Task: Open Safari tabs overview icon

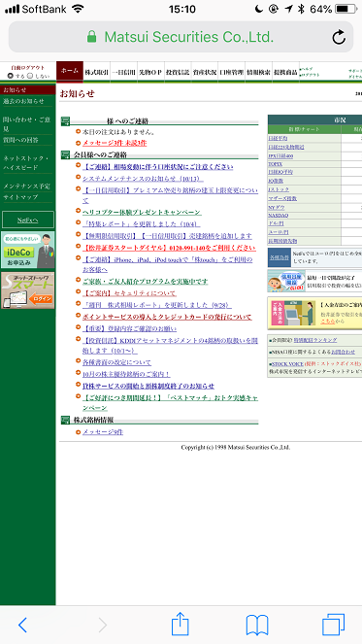Action: (333, 625)
